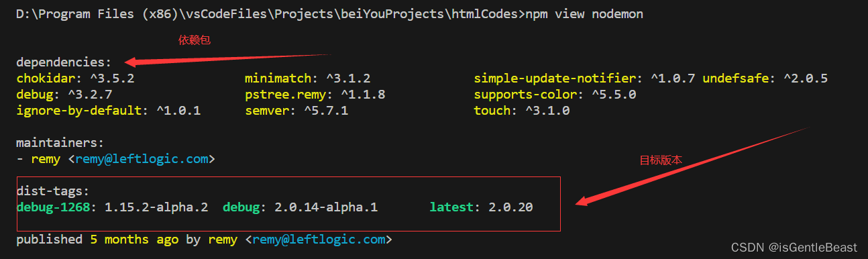Click the red 目标版本 annotation label

661,160
